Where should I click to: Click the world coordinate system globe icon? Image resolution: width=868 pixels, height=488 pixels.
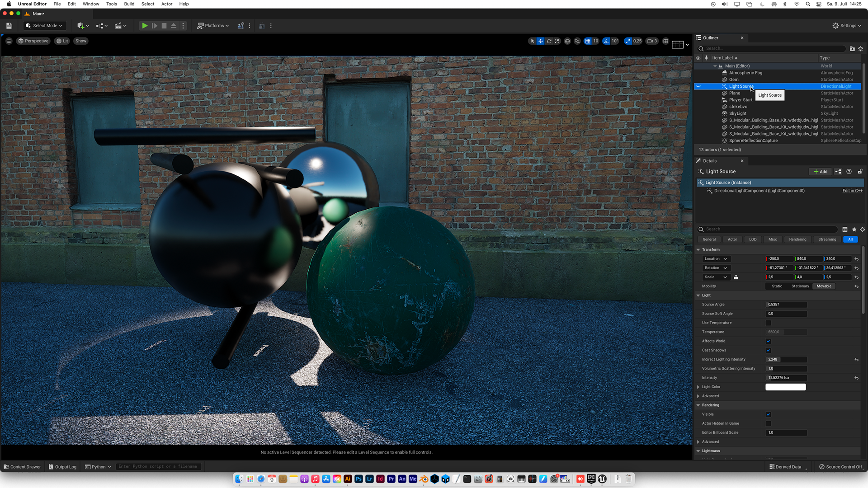point(567,41)
